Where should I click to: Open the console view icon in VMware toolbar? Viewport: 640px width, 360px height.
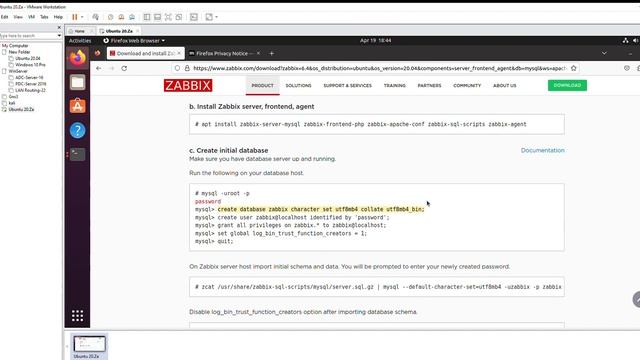(194, 17)
